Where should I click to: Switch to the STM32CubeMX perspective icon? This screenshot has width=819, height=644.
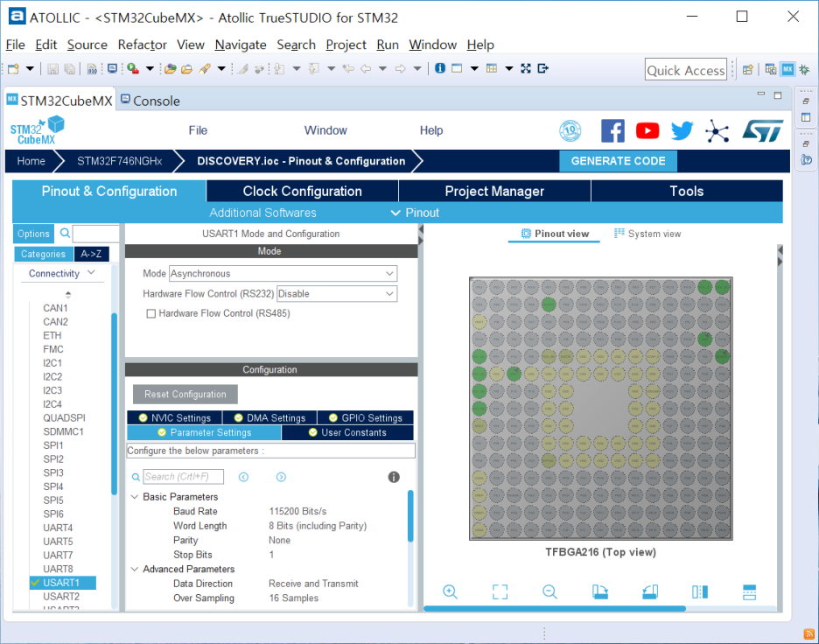tap(787, 69)
